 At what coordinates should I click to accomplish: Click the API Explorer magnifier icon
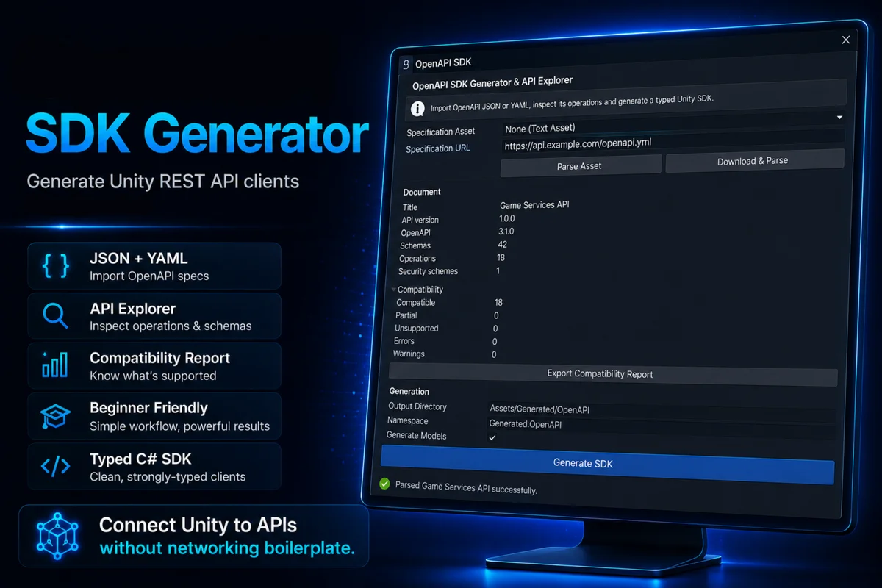(x=56, y=316)
